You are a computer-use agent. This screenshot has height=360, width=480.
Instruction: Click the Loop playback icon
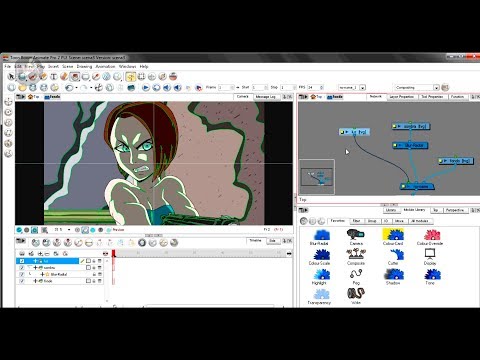click(x=156, y=88)
